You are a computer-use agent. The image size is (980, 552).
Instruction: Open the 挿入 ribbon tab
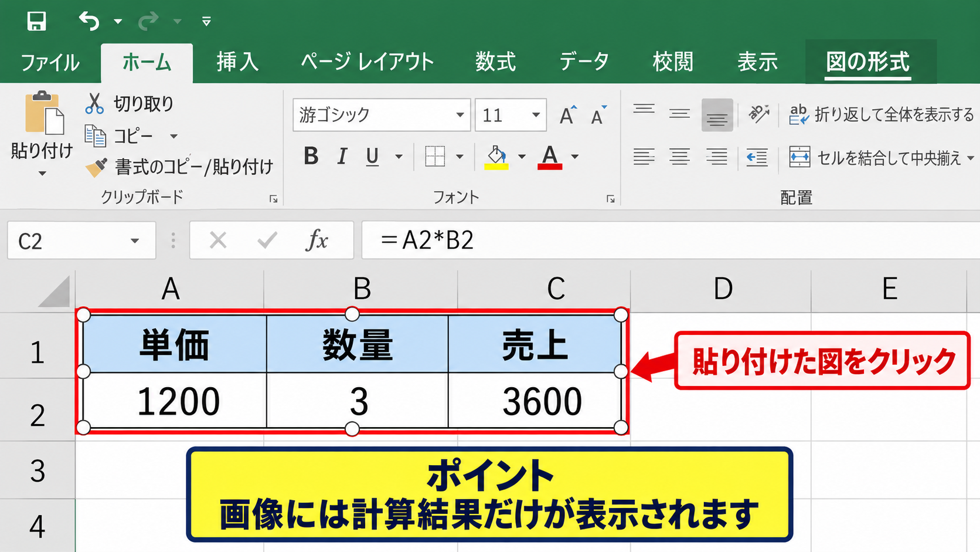tap(237, 62)
